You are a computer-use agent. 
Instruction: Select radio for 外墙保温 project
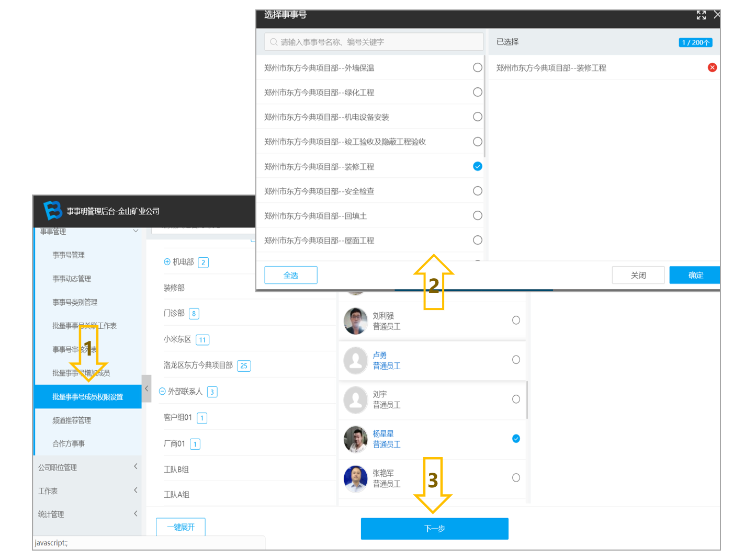[x=477, y=67]
